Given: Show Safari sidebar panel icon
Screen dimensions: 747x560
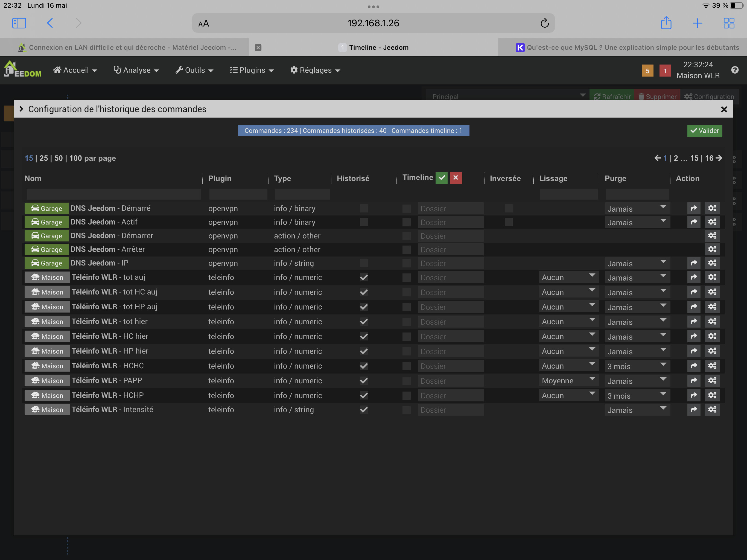Looking at the screenshot, I should [x=19, y=23].
